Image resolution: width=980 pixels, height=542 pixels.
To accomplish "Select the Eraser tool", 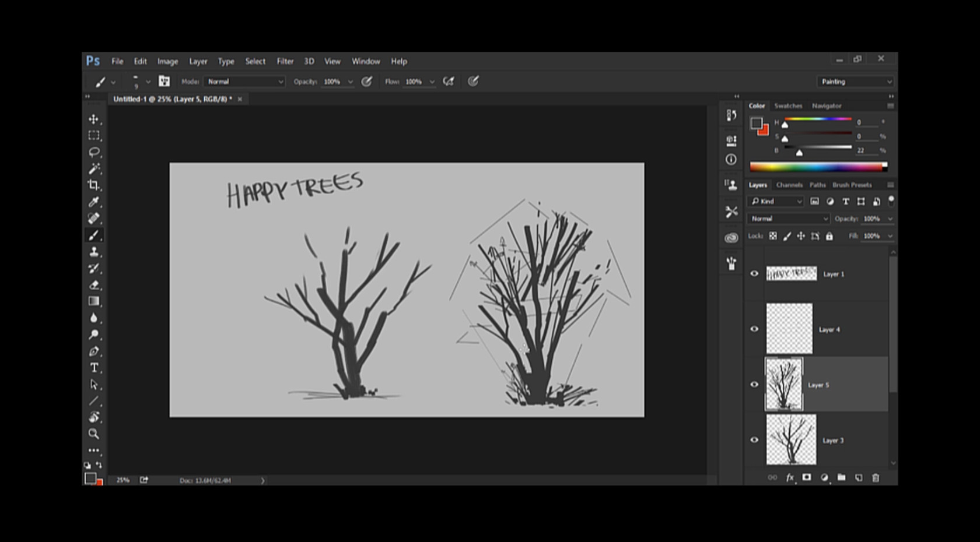I will 93,285.
